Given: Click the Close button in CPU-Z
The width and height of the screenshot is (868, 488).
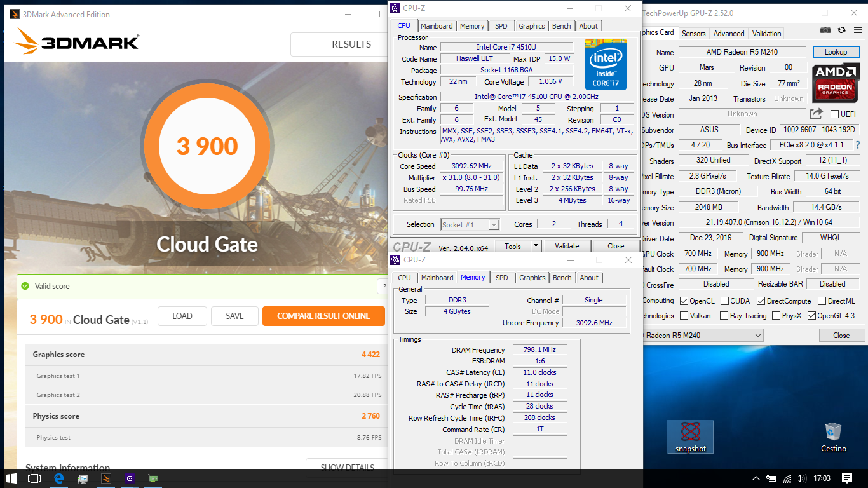Looking at the screenshot, I should click(x=616, y=246).
